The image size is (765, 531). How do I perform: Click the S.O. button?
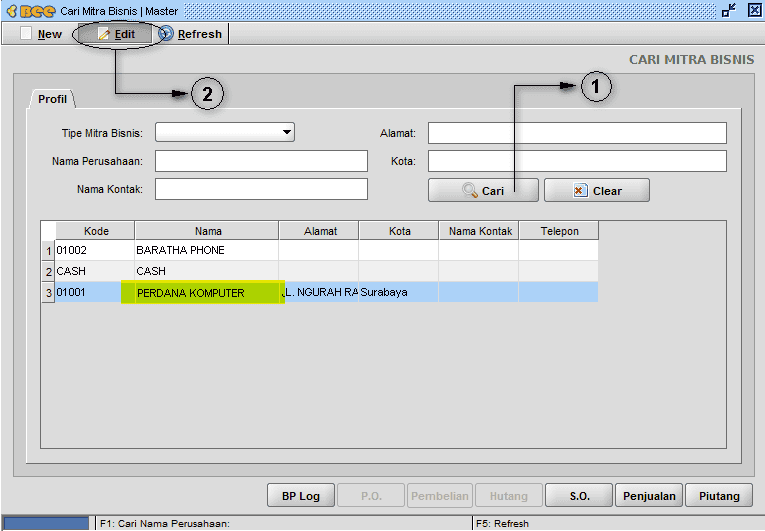pos(579,496)
